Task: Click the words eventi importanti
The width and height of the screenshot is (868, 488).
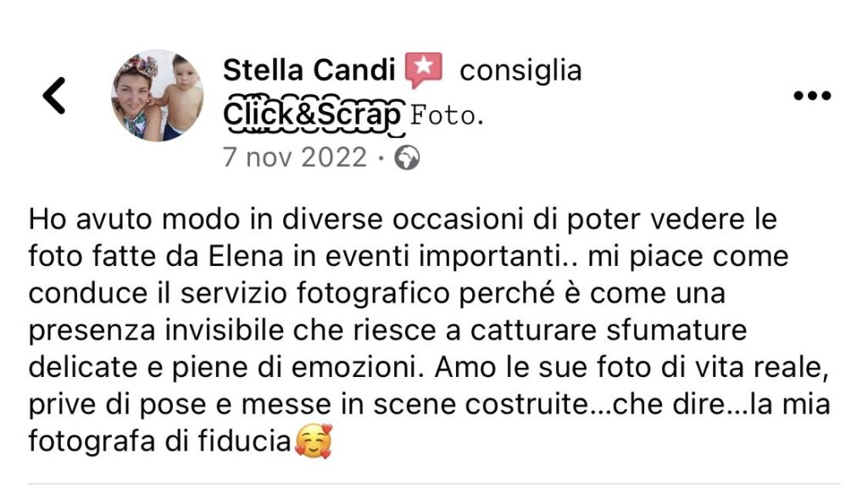Action: tap(448, 258)
